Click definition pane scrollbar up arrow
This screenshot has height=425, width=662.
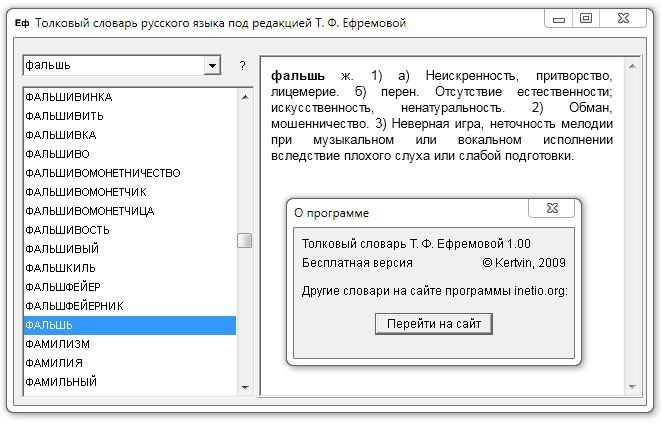coord(632,66)
